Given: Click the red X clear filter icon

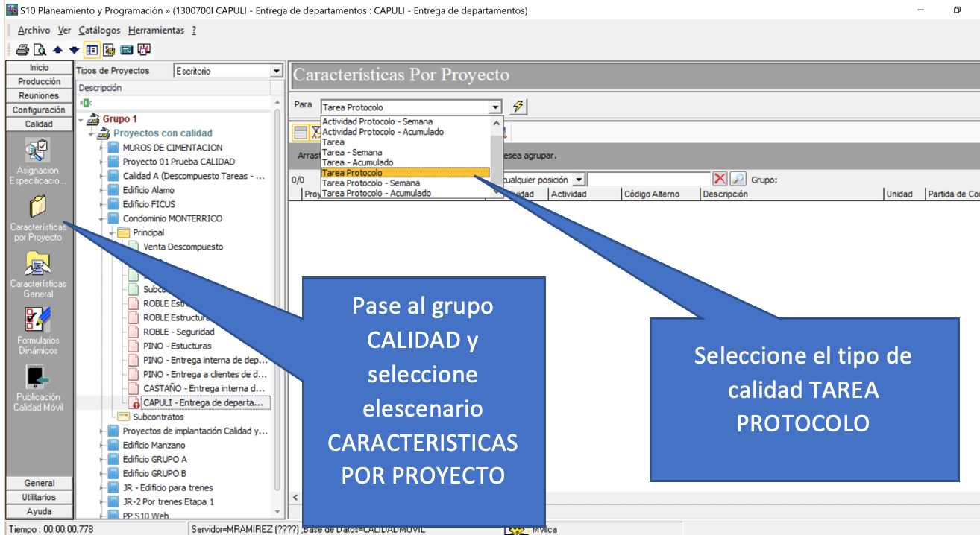Looking at the screenshot, I should point(720,179).
